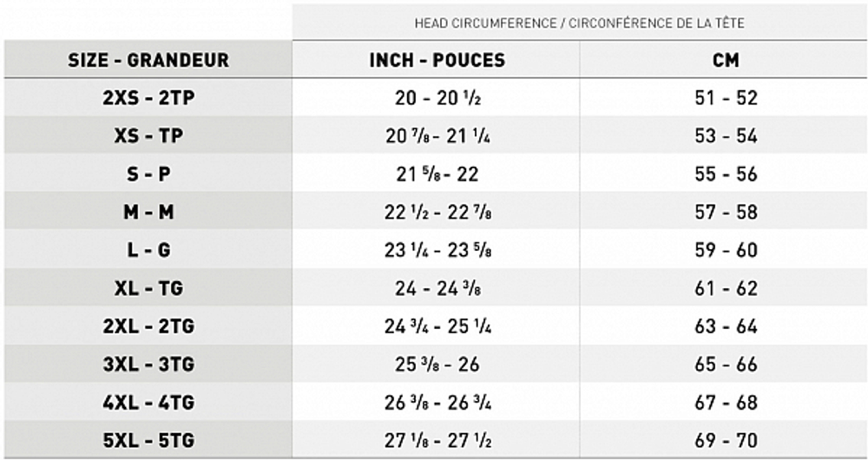Click the 2XL - 2TG size label
868x460 pixels.
click(x=148, y=327)
